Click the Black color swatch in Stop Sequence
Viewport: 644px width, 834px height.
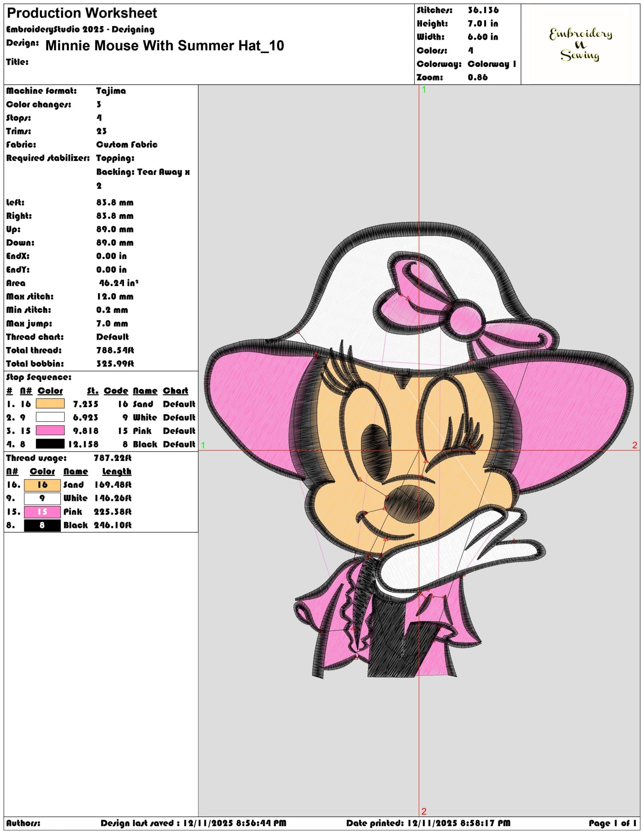(50, 444)
